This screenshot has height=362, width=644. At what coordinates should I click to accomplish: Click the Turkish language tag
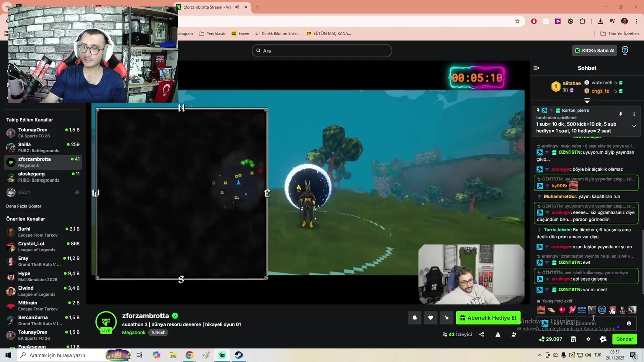click(158, 333)
